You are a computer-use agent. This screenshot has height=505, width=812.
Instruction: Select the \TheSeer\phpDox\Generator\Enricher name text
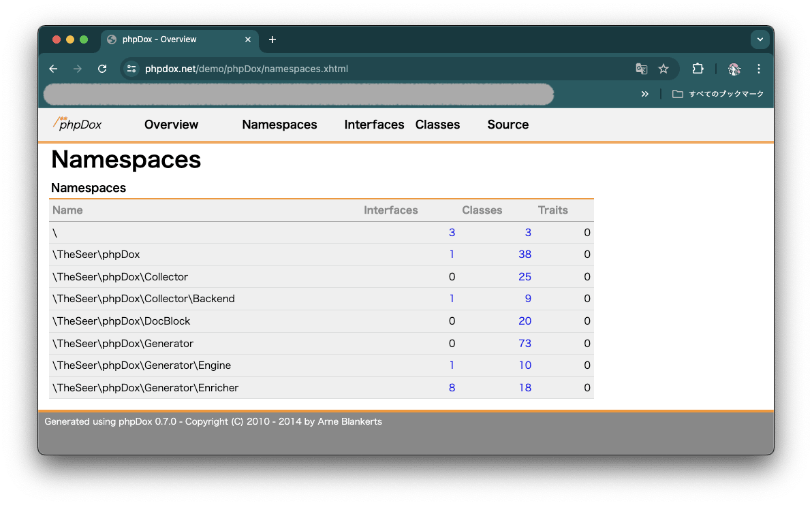[x=146, y=388]
